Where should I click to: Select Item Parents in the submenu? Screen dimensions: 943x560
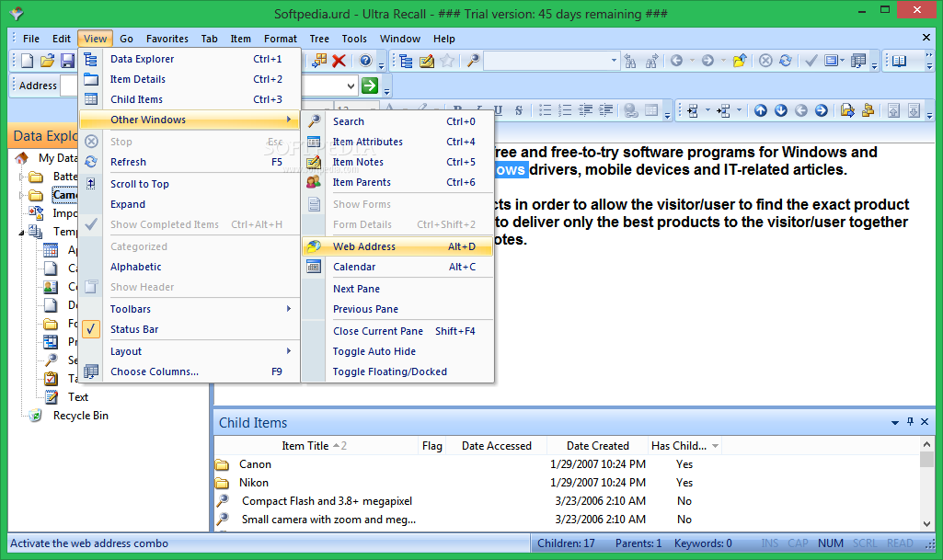click(x=397, y=182)
